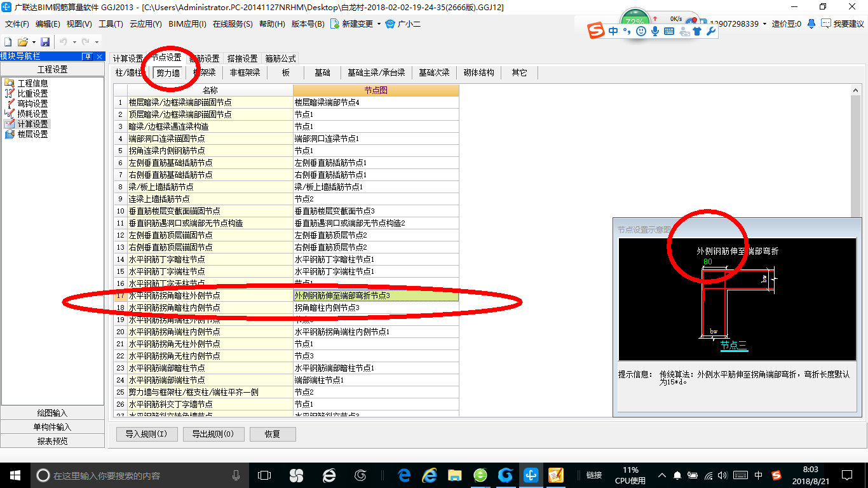Open the 报表预览 module
The height and width of the screenshot is (488, 868).
pyautogui.click(x=52, y=441)
